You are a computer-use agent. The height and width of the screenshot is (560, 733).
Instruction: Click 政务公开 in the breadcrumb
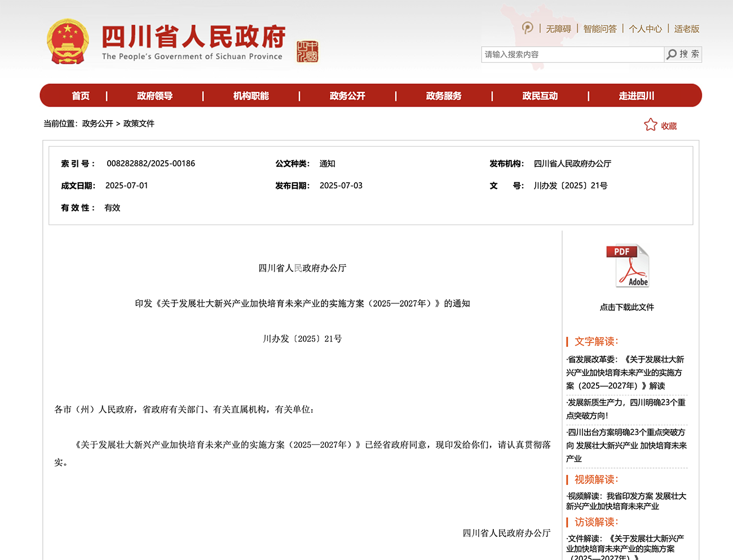coord(98,124)
